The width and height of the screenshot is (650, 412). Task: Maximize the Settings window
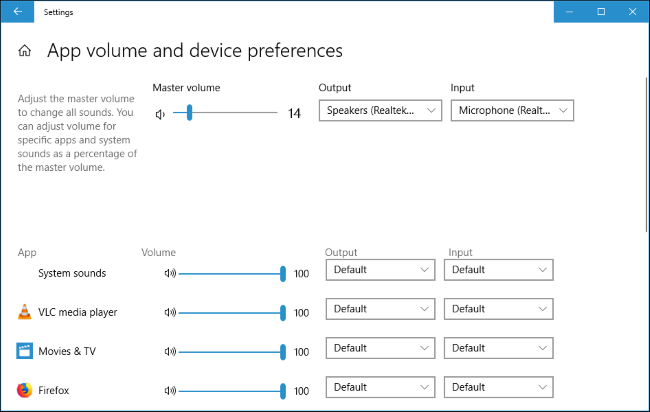point(601,12)
